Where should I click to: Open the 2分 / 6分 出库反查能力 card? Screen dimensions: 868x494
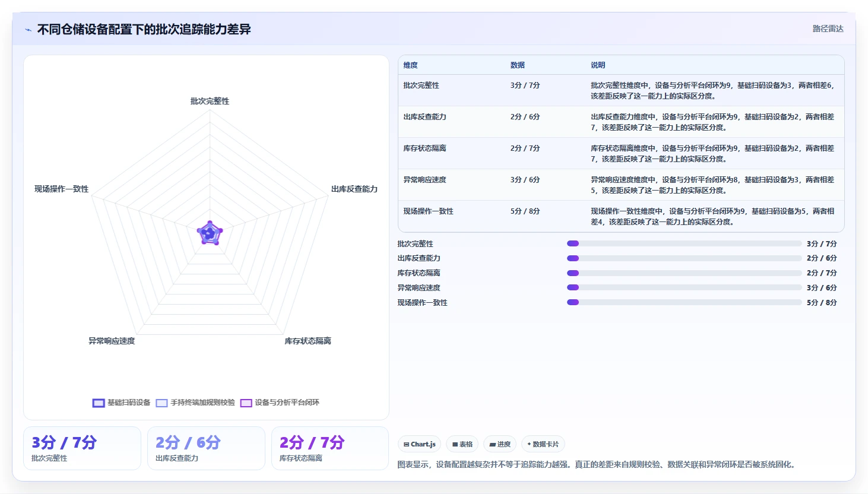206,448
